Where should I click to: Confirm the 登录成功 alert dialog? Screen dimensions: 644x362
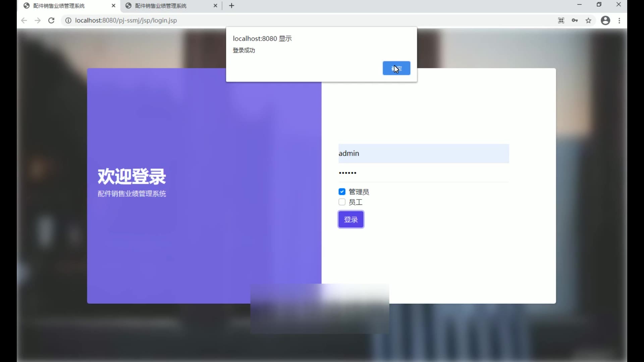point(396,68)
